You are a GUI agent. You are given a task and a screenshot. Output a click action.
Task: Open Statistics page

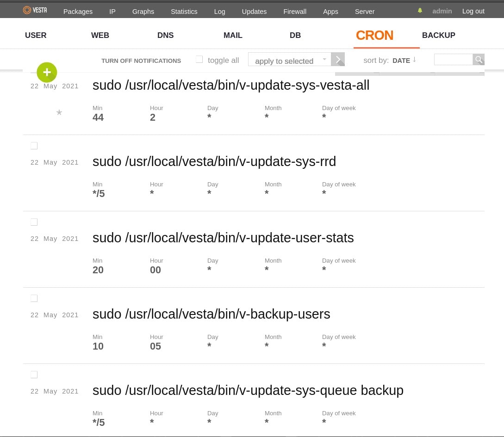click(184, 12)
